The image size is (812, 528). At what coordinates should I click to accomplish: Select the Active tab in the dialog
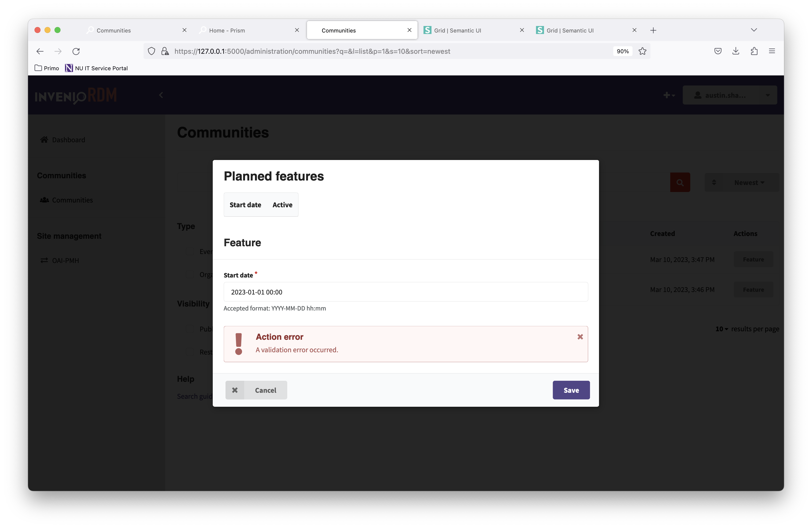282,205
